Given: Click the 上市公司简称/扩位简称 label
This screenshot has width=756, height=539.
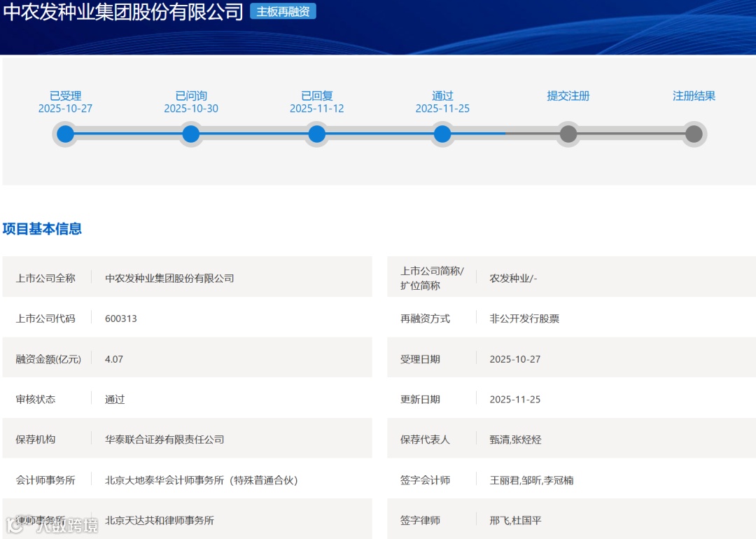Looking at the screenshot, I should click(x=432, y=278).
